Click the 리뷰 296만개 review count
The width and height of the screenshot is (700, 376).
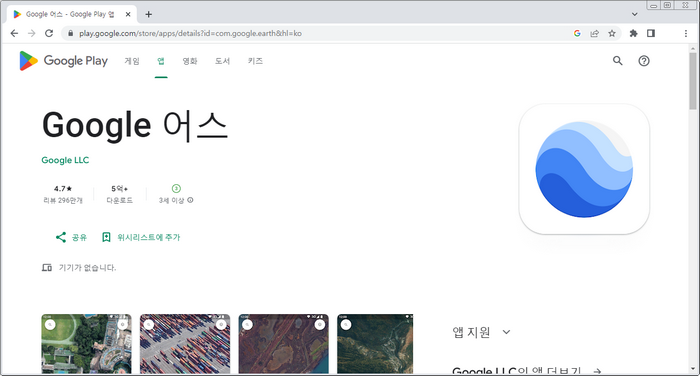pos(63,200)
